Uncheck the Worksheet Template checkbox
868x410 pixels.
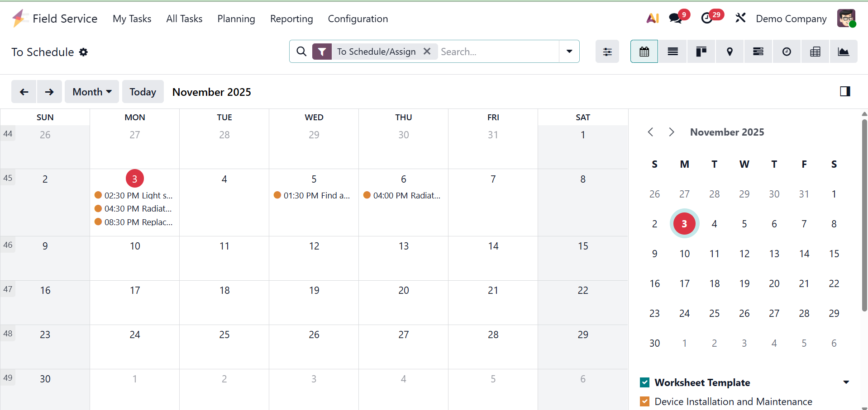click(645, 382)
